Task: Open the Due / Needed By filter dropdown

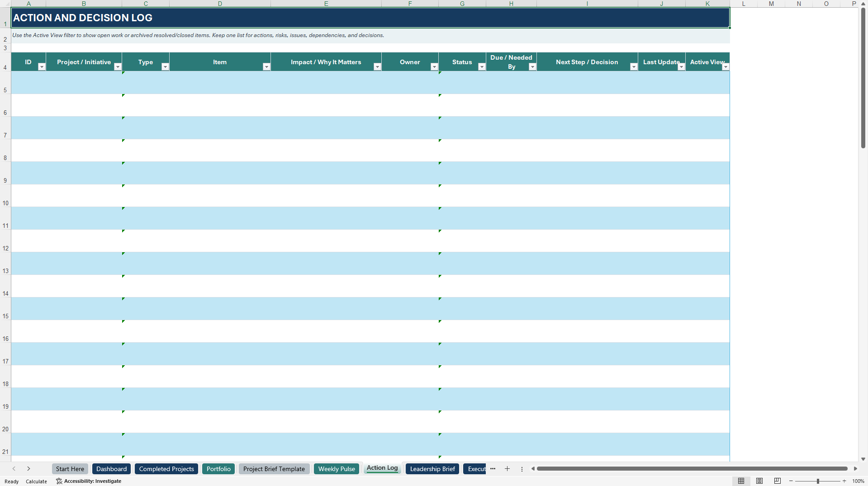Action: tap(532, 67)
